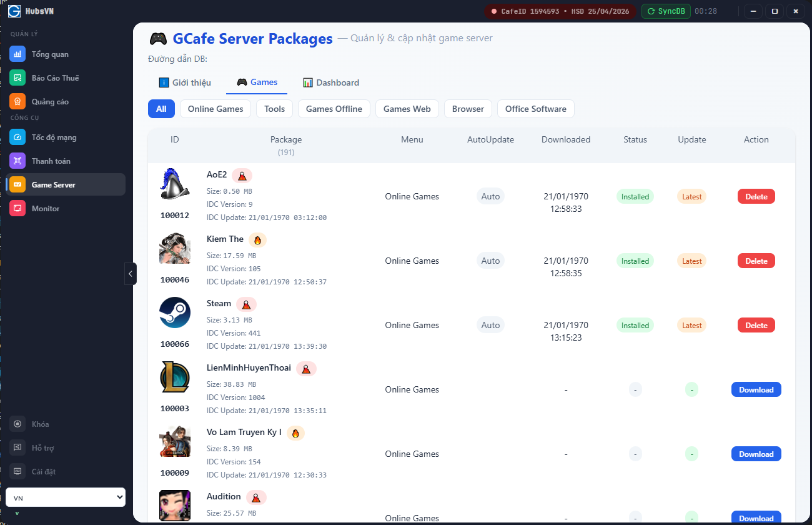Image resolution: width=812 pixels, height=525 pixels.
Task: Switch to the Giới thiệu tab
Action: point(185,82)
